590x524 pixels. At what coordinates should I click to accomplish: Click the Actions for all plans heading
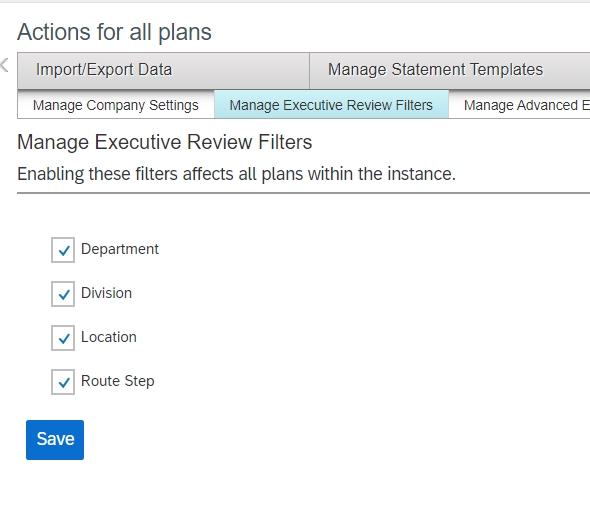tap(114, 32)
